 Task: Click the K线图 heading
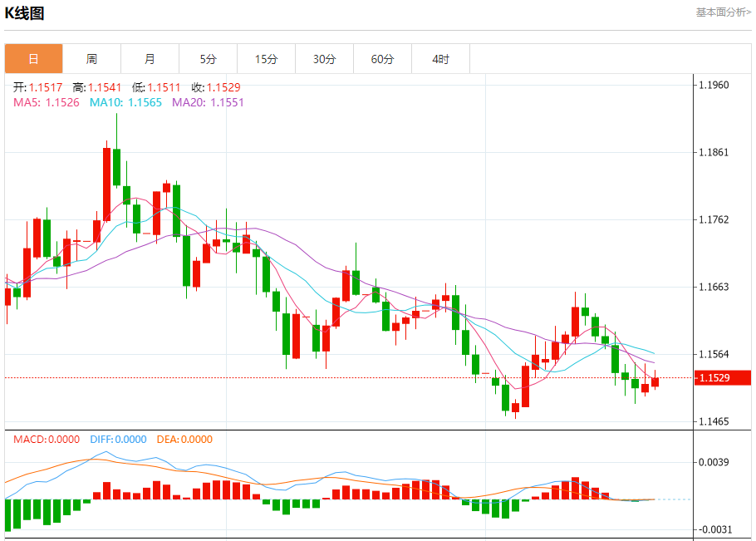tap(24, 13)
